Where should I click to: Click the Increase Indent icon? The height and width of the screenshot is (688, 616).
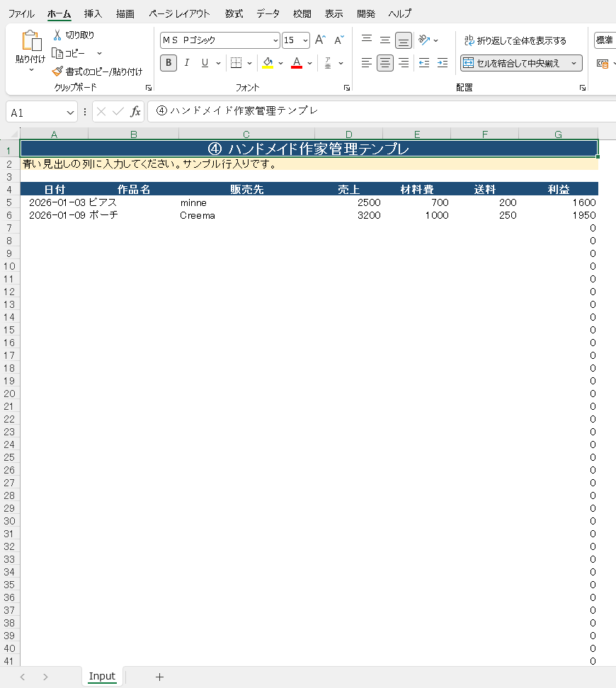(x=443, y=63)
